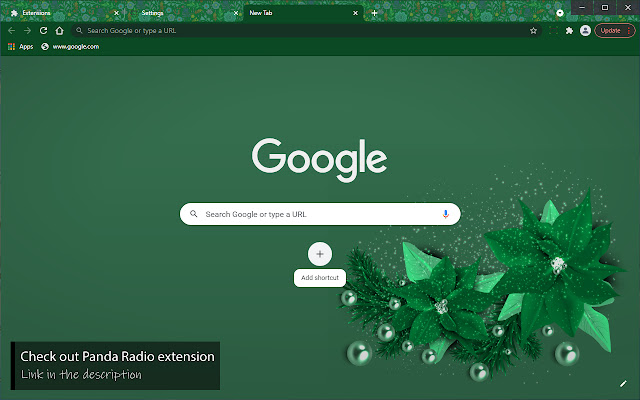Image resolution: width=640 pixels, height=400 pixels.
Task: Close the New Tab tab
Action: 356,13
